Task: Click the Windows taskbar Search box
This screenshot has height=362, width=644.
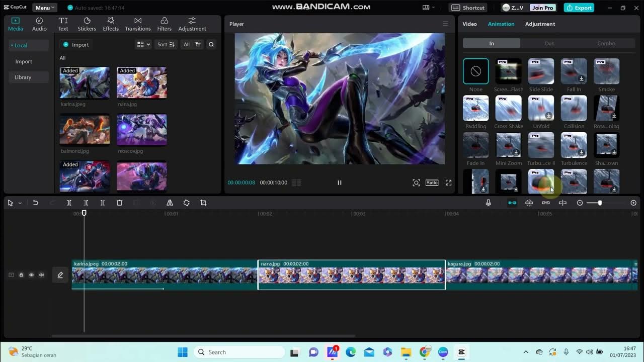Action: point(239,352)
